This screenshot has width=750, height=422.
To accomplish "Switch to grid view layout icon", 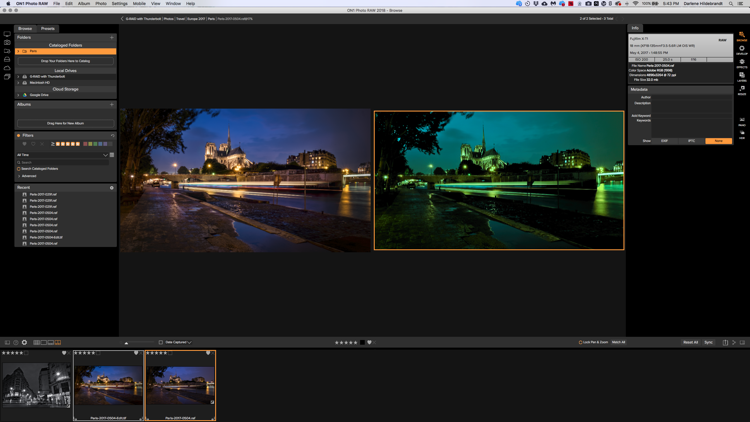I will pyautogui.click(x=36, y=343).
